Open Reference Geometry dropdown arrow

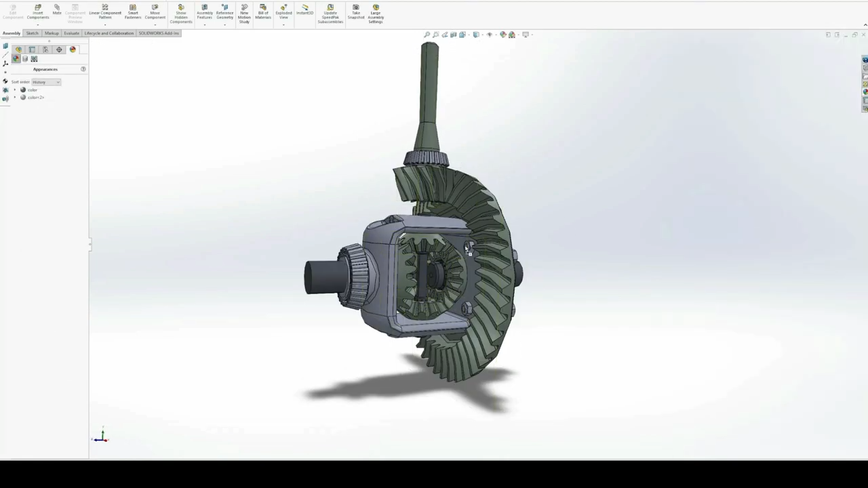(x=224, y=24)
